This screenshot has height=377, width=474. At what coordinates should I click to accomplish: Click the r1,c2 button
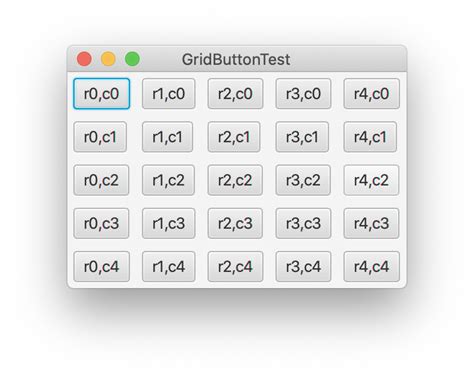click(x=168, y=180)
